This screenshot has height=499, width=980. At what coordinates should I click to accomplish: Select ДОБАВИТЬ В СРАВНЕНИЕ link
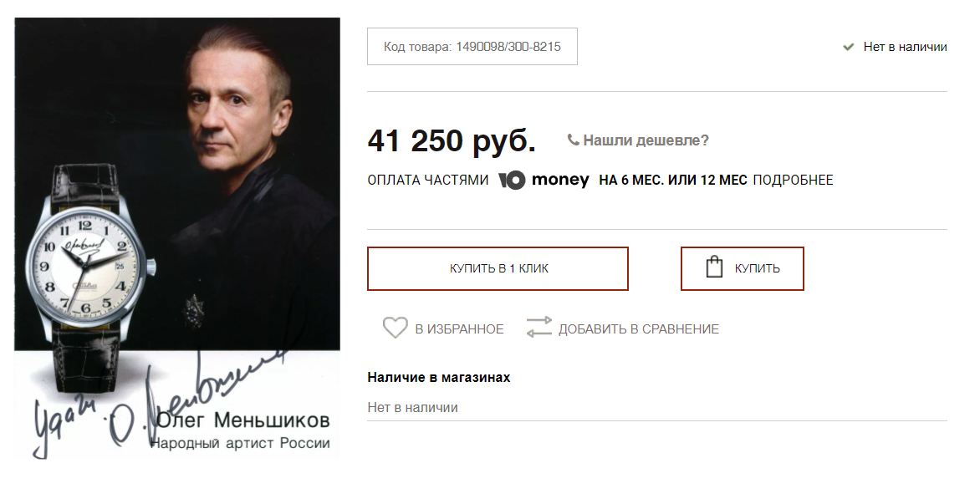pyautogui.click(x=639, y=329)
